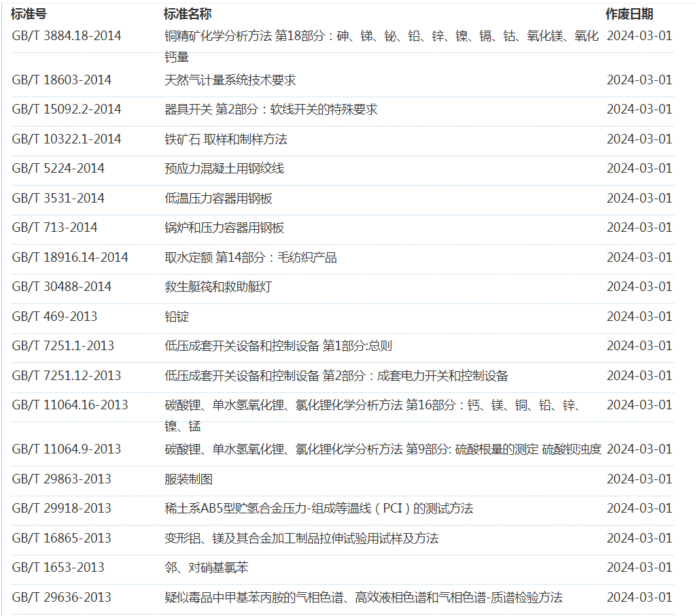Open standard GB/T 3884.18-2014

pos(67,36)
